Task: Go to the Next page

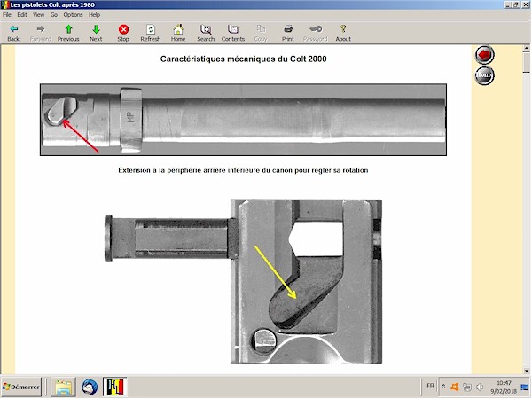Action: click(x=96, y=33)
